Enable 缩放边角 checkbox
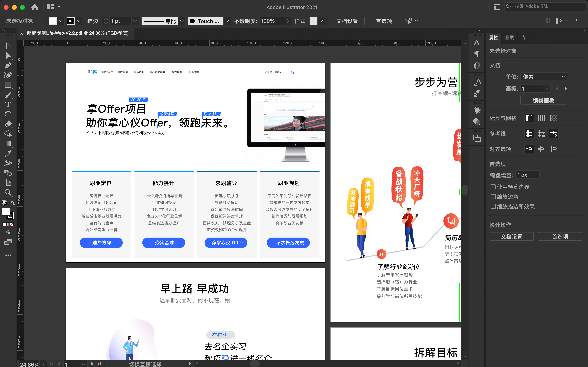 493,197
